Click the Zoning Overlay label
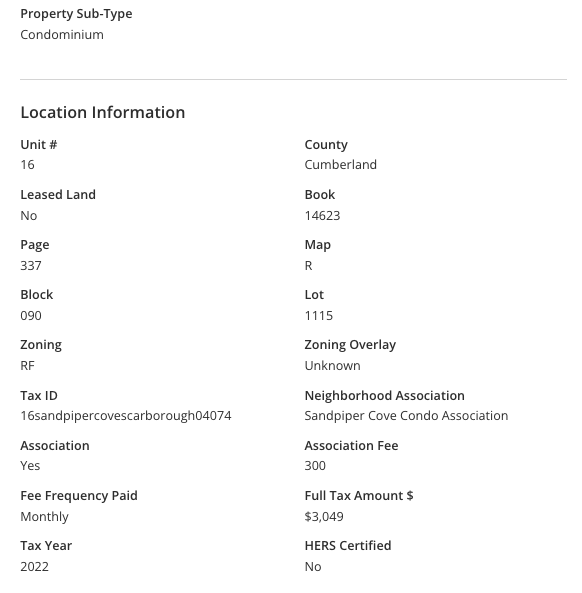The image size is (582, 593). [x=350, y=345]
